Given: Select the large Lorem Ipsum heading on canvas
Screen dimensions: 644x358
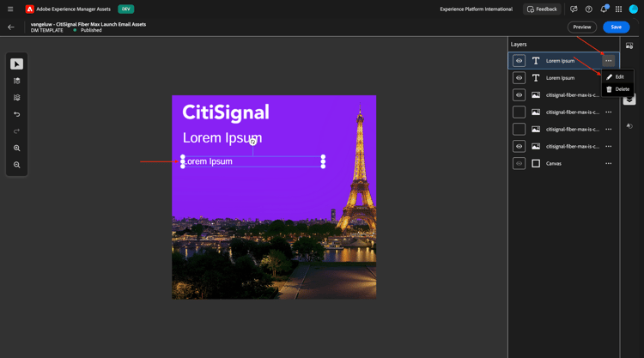Looking at the screenshot, I should pyautogui.click(x=222, y=138).
